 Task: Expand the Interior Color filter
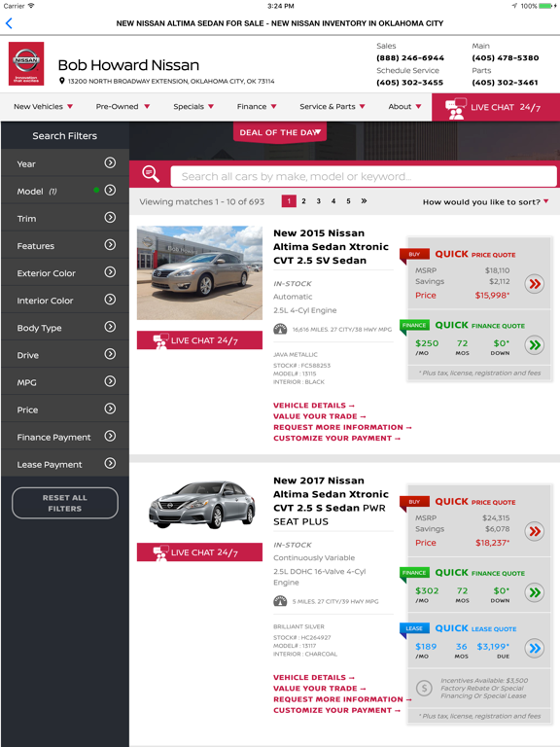65,301
